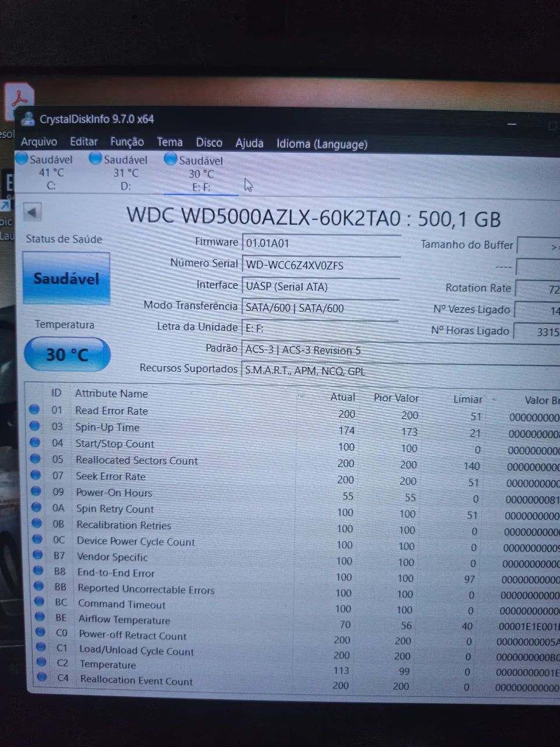Click status dot of End-to-End Error row
The image size is (560, 747).
tap(38, 571)
